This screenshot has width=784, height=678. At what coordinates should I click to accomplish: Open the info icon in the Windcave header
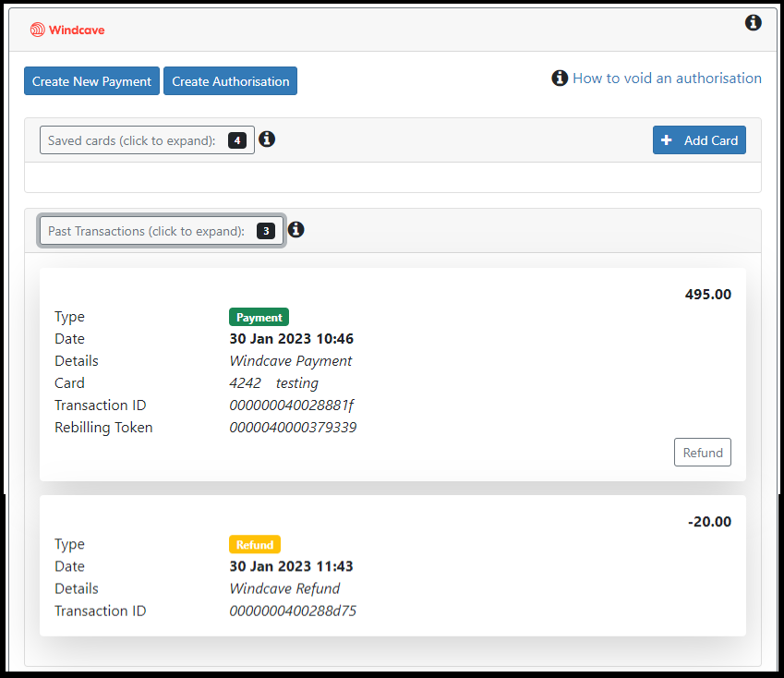coord(753,22)
